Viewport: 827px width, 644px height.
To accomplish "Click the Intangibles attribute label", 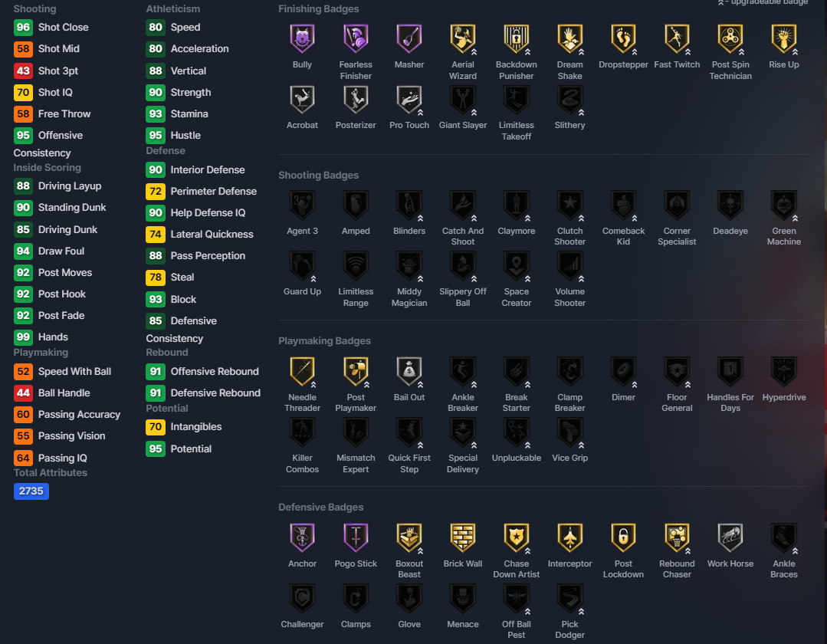I will (x=196, y=427).
